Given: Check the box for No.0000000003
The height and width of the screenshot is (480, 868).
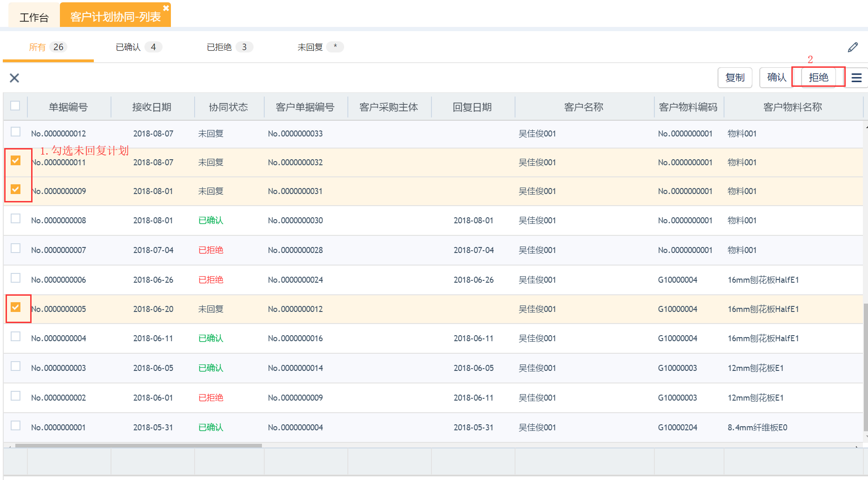Looking at the screenshot, I should (15, 366).
